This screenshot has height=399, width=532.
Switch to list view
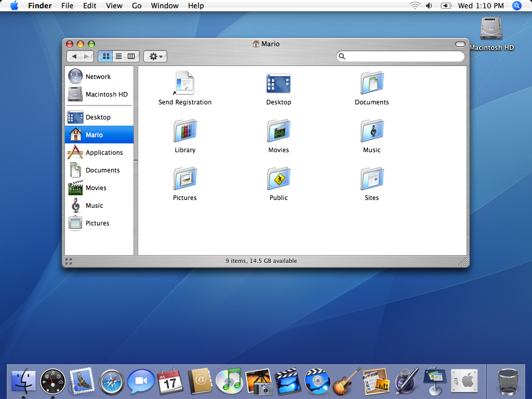point(119,56)
